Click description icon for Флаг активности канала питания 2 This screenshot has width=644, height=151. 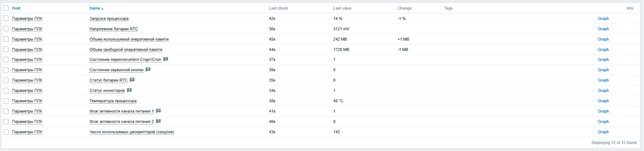[158, 121]
